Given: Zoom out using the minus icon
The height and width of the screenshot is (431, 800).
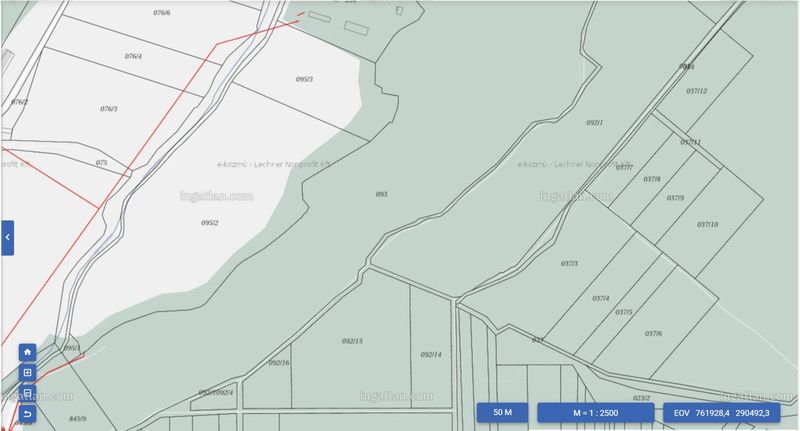Looking at the screenshot, I should point(28,393).
